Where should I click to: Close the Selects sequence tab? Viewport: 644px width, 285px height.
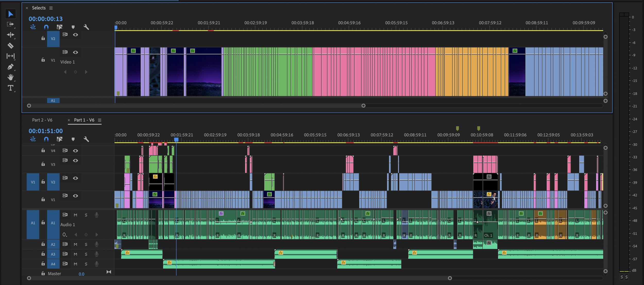27,8
